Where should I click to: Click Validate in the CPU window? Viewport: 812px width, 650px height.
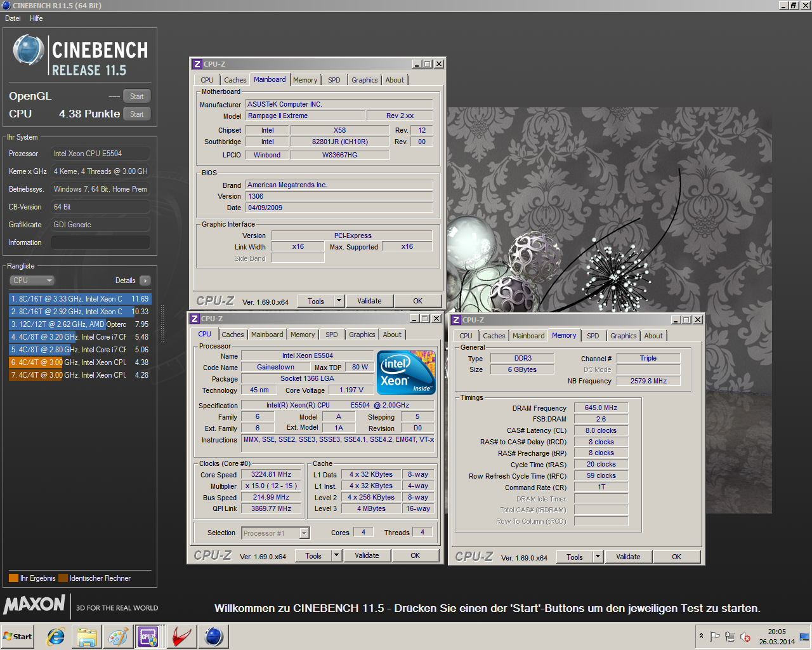pyautogui.click(x=367, y=555)
